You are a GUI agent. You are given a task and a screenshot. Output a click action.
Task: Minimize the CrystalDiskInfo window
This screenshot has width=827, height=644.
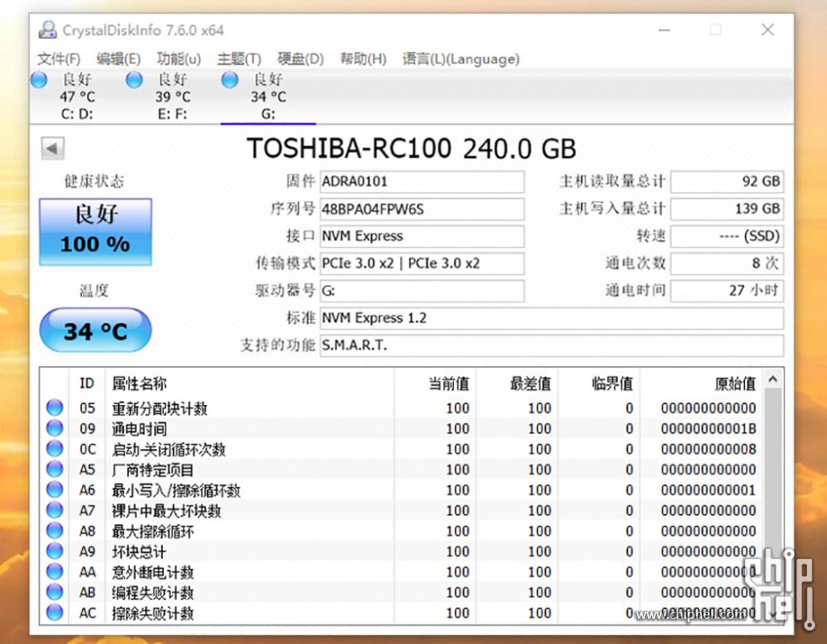[x=665, y=30]
